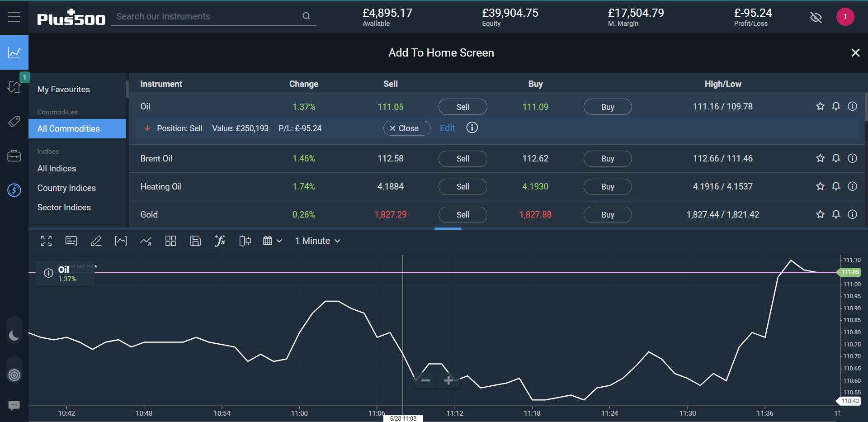Click the Sell button for Brent Oil
868x422 pixels.
(462, 159)
